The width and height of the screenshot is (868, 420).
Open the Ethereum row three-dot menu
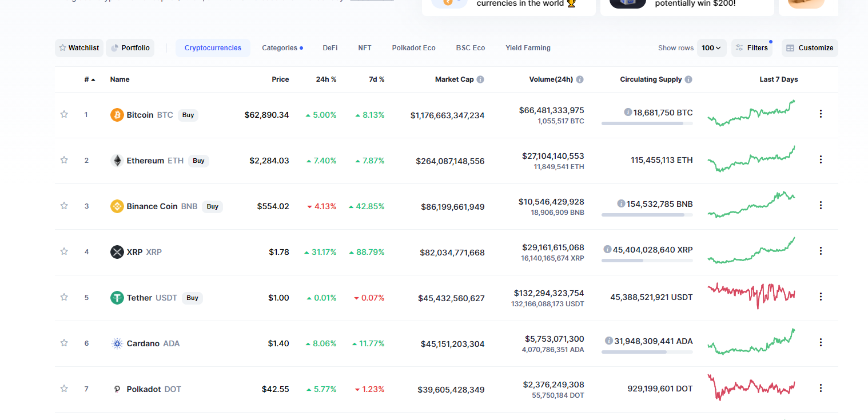coord(821,159)
